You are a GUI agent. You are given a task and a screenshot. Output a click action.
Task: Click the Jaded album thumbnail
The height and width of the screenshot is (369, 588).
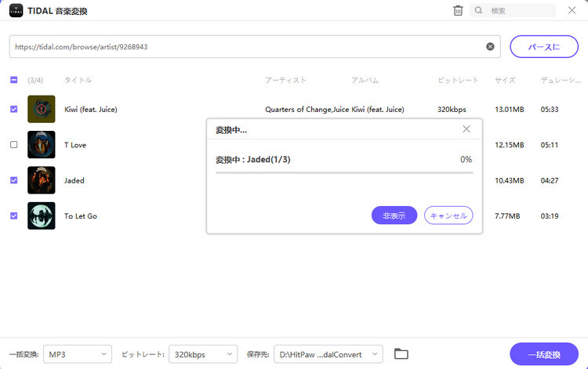(x=42, y=180)
